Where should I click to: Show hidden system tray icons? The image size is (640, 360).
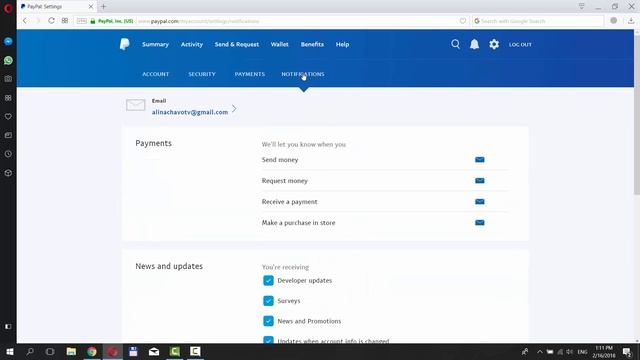coord(540,352)
